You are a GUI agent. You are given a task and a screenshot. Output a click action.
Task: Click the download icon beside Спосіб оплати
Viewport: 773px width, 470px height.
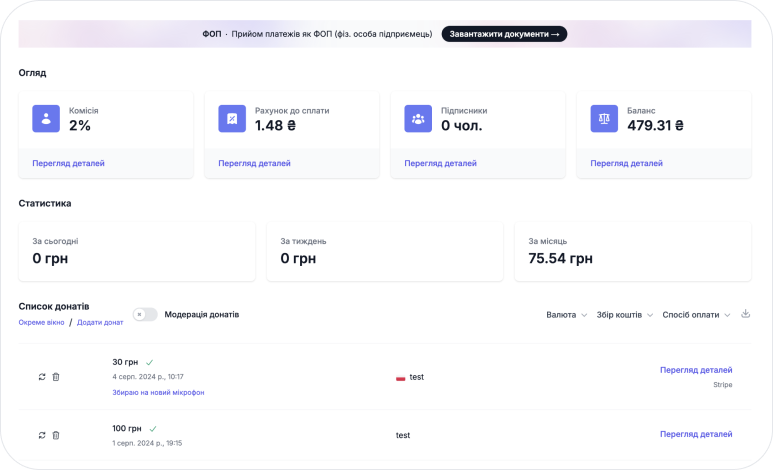[x=745, y=314]
